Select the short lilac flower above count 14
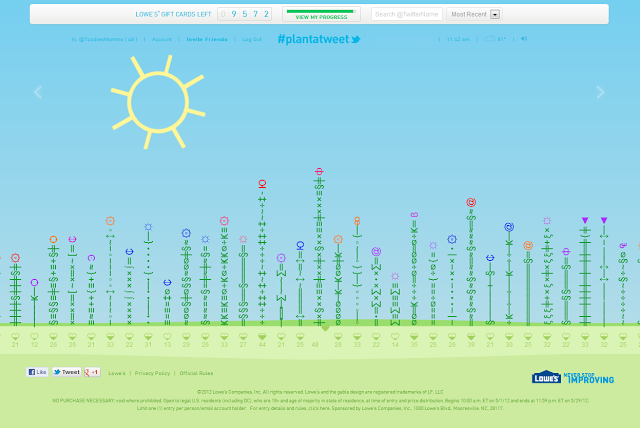Image resolution: width=640 pixels, height=428 pixels. coord(395,300)
